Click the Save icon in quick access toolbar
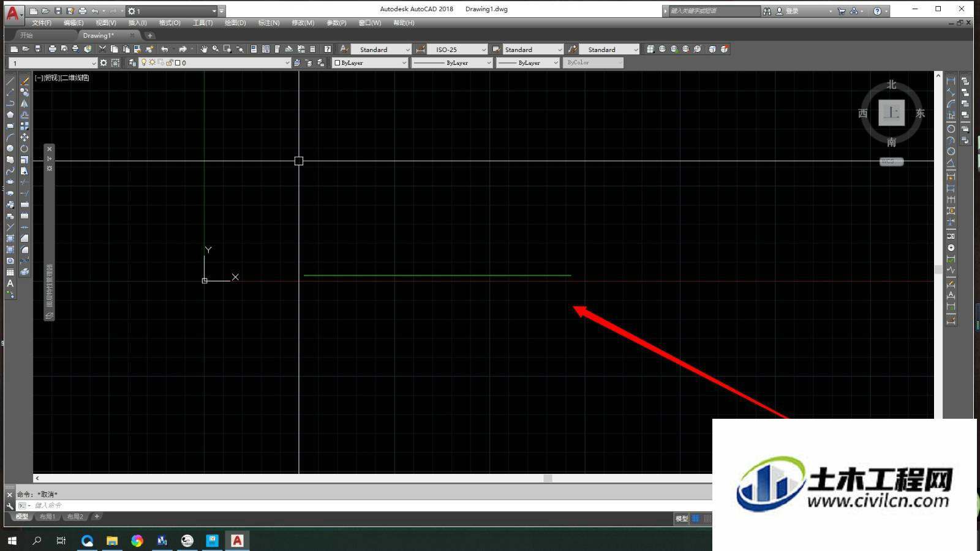980x551 pixels. click(x=58, y=11)
